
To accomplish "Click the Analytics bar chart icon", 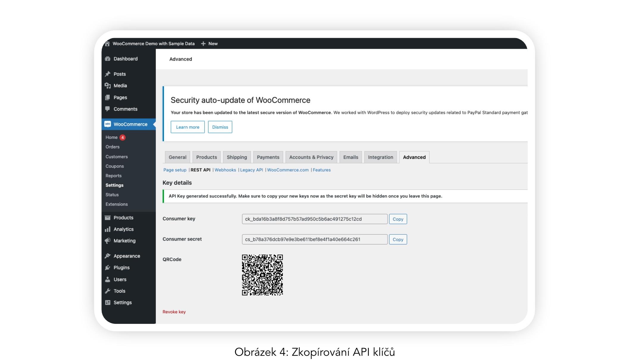I will coord(108,229).
